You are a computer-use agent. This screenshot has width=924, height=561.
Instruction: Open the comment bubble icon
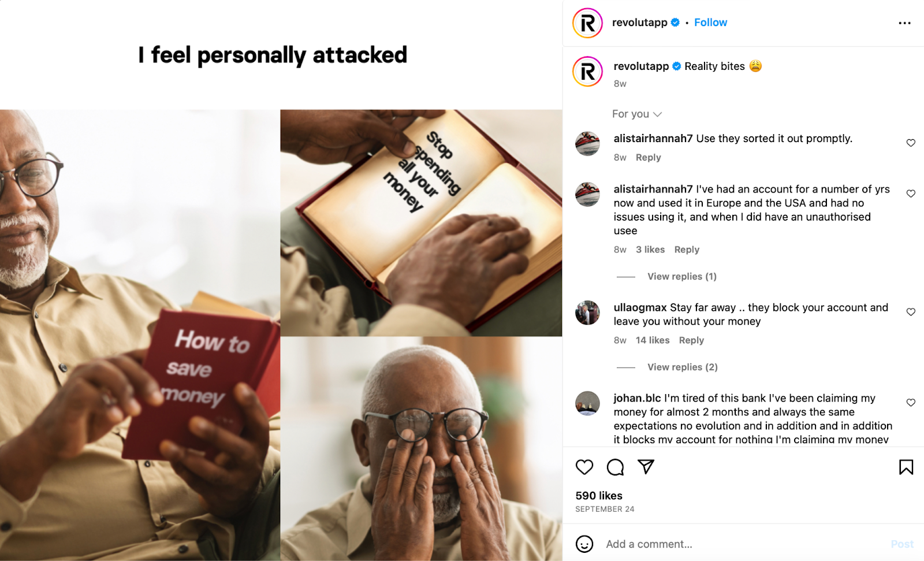615,467
